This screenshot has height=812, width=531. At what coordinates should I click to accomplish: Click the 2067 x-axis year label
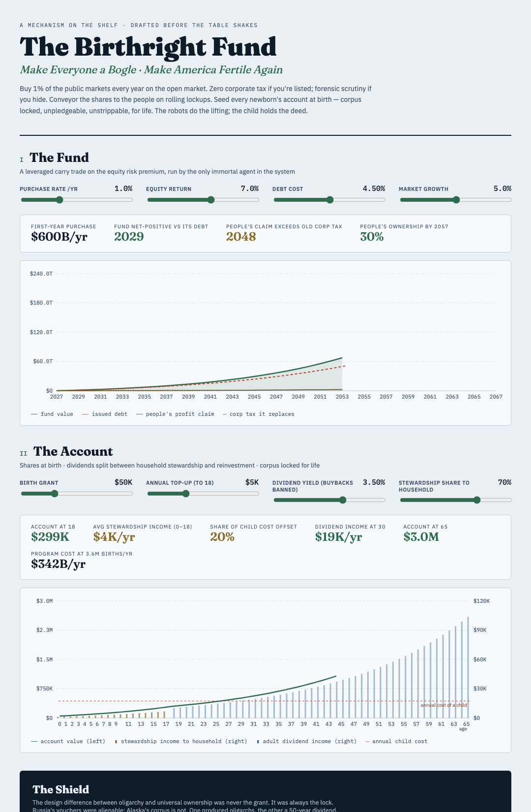point(496,397)
